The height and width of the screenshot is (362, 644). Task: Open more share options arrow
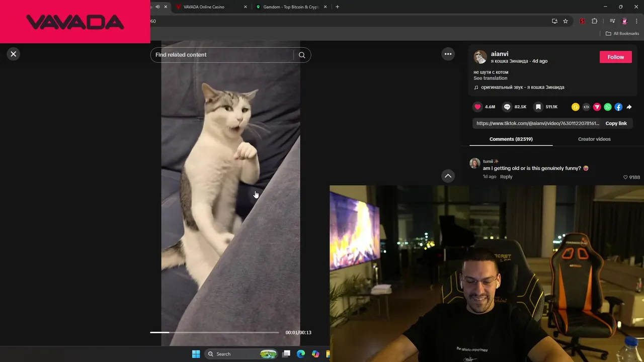629,107
